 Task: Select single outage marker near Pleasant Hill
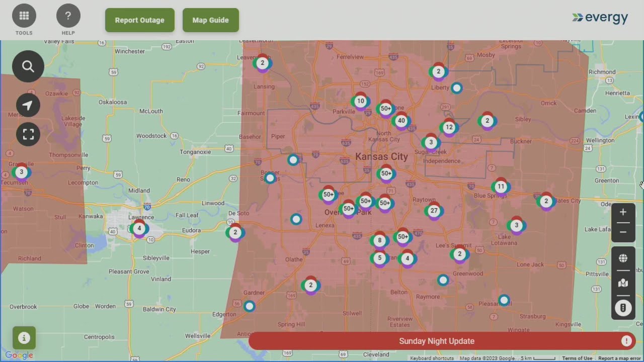[x=504, y=300]
